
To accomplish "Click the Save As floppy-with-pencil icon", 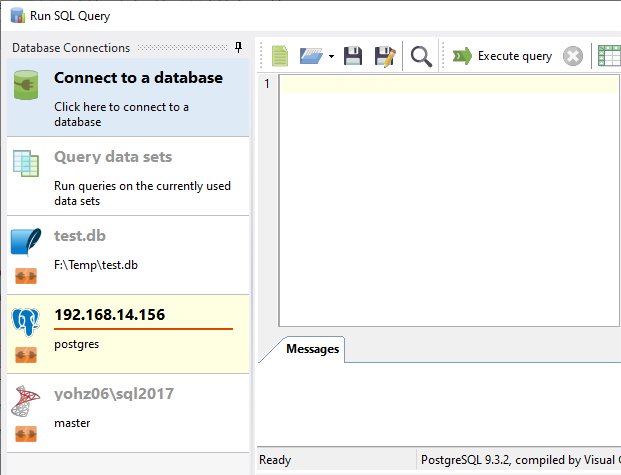I will coord(385,56).
